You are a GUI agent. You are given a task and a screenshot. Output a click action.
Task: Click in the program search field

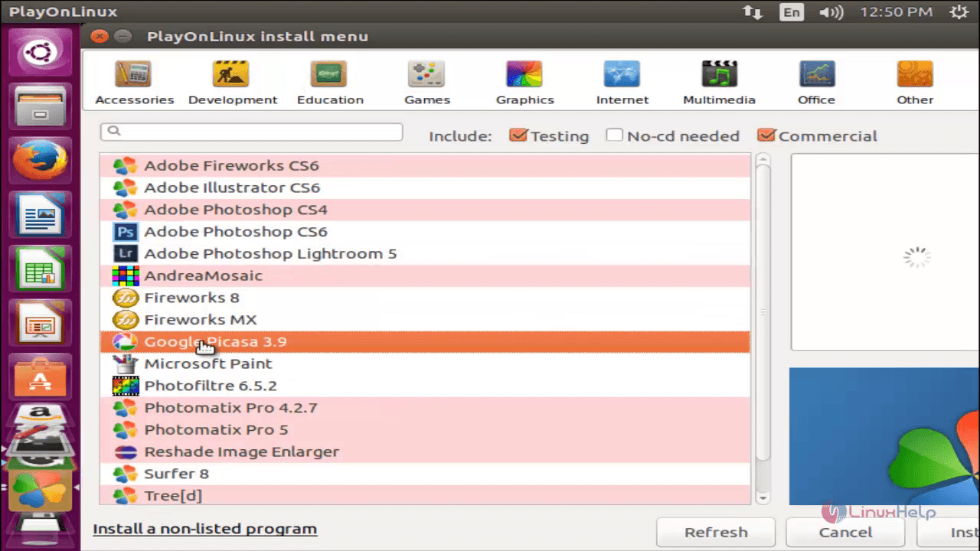(x=251, y=132)
